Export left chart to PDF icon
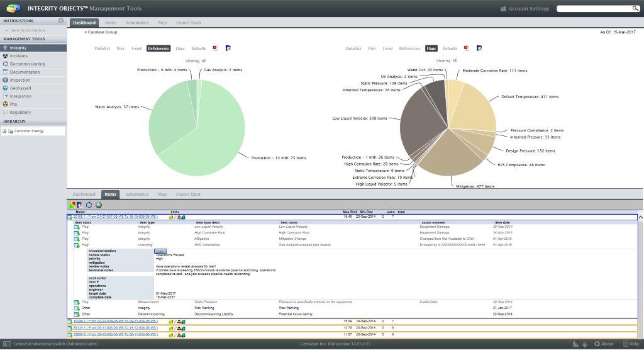Viewport: 644px width, 350px height. point(215,48)
